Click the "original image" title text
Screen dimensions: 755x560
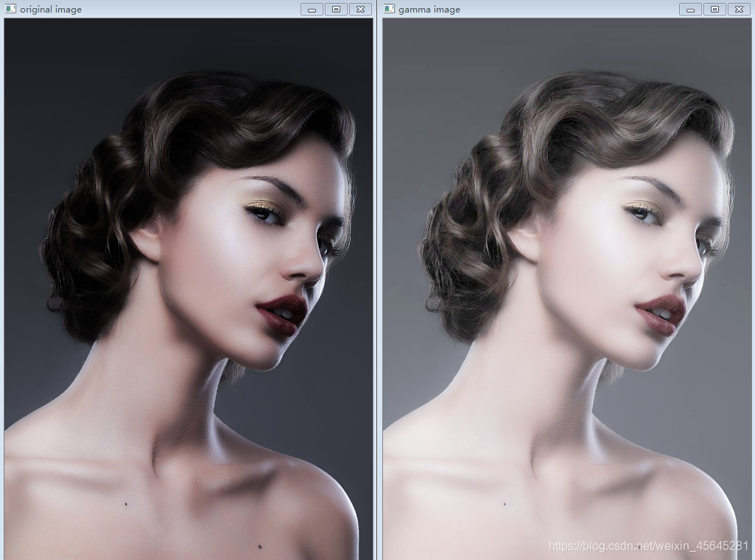[x=51, y=9]
